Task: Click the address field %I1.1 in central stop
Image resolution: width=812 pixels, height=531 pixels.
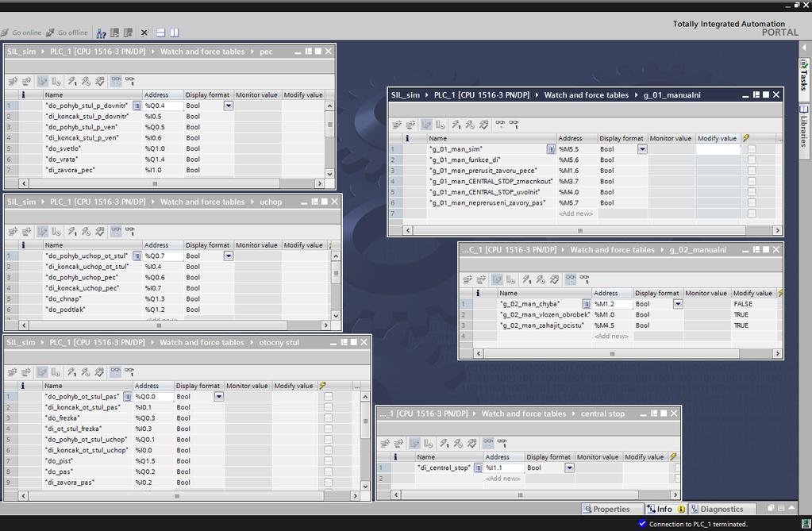Action: [x=504, y=468]
